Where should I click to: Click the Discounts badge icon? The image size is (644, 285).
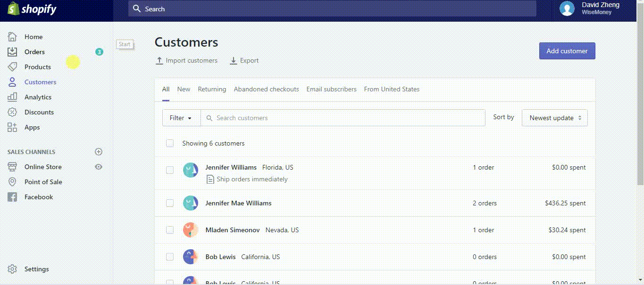(x=12, y=112)
